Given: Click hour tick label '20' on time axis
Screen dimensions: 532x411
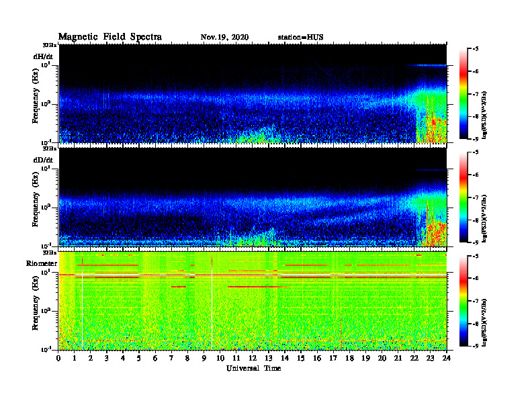Looking at the screenshot, I should point(382,359).
